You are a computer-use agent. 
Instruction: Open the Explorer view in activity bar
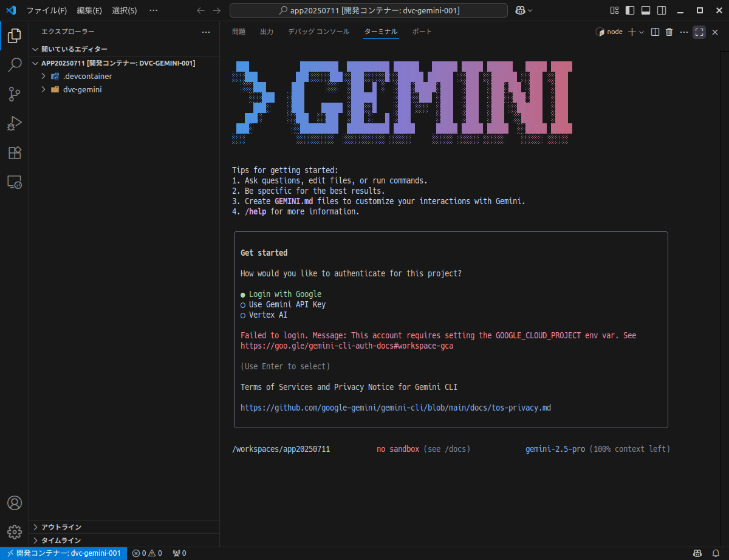(15, 36)
